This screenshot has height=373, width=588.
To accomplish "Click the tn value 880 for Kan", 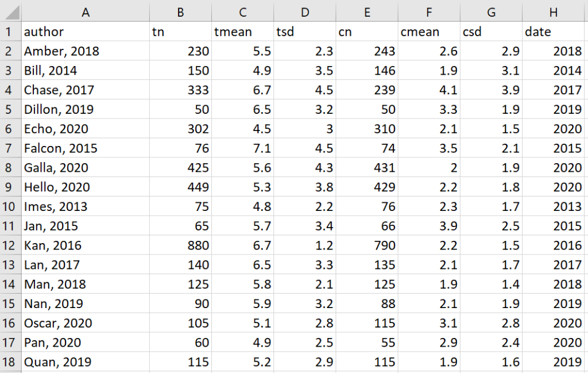I will tap(180, 245).
